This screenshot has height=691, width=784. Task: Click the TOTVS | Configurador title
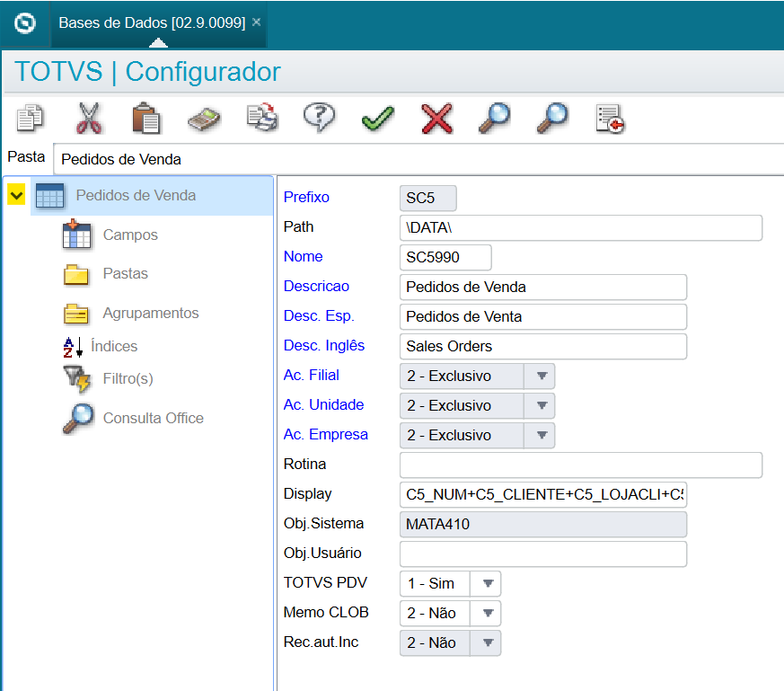[148, 72]
